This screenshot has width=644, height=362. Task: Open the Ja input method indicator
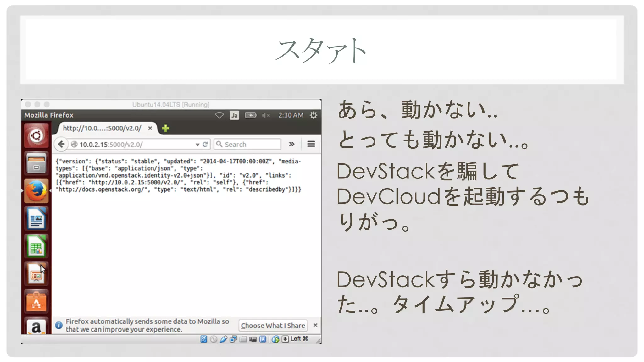tap(234, 115)
